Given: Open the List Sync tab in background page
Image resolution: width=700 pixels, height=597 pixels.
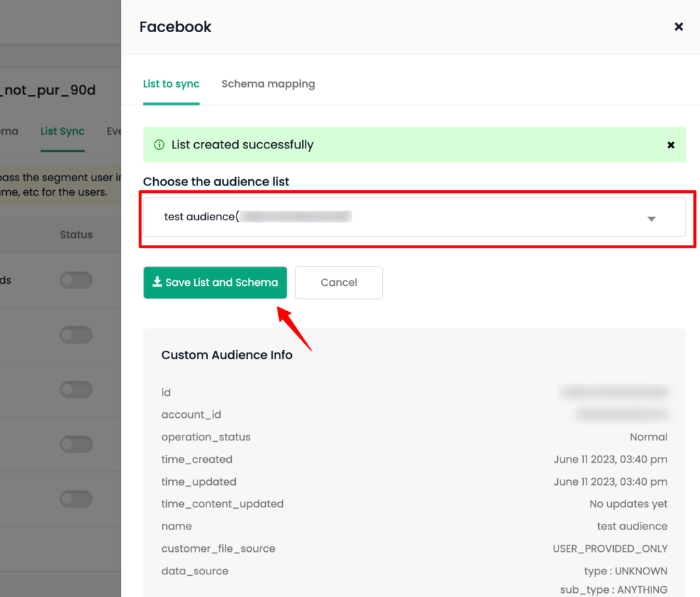Looking at the screenshot, I should 62,131.
